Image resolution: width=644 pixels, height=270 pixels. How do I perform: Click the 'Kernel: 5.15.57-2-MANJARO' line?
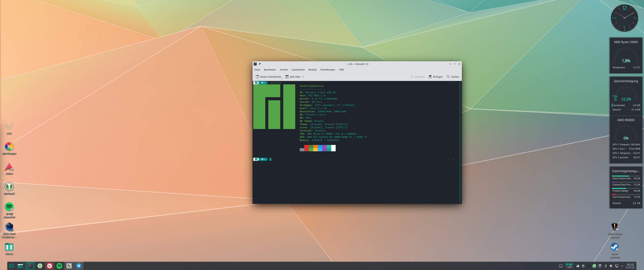pos(318,99)
